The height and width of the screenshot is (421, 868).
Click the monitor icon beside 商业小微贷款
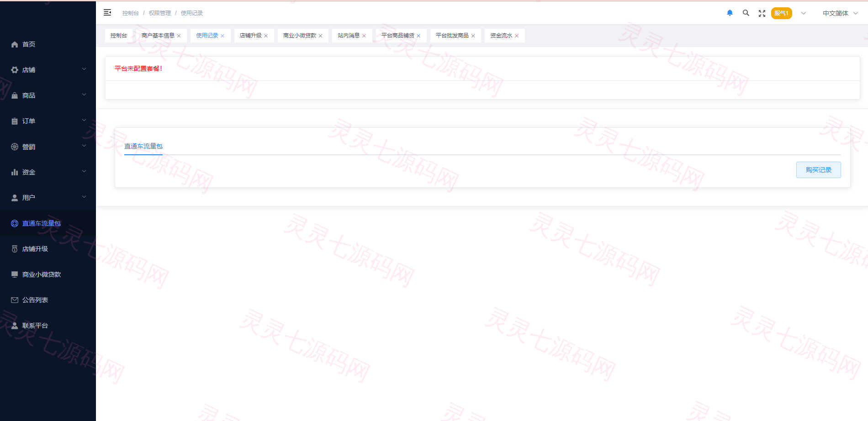tap(15, 274)
